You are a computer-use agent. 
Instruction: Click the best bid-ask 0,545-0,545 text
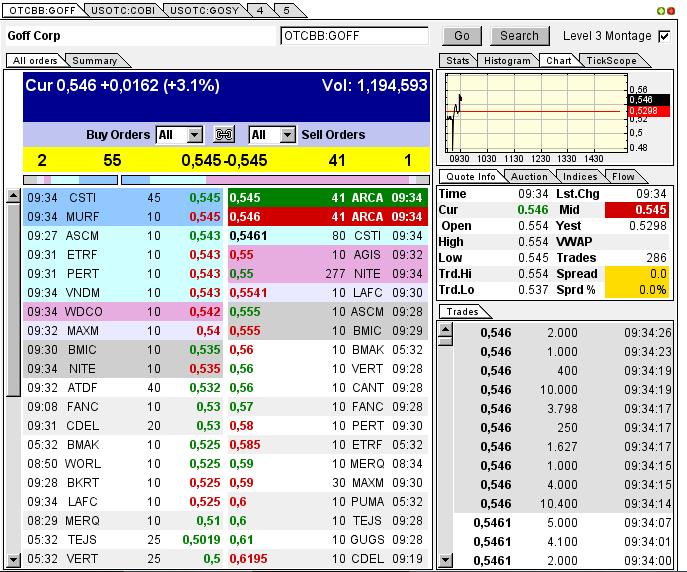click(x=224, y=160)
